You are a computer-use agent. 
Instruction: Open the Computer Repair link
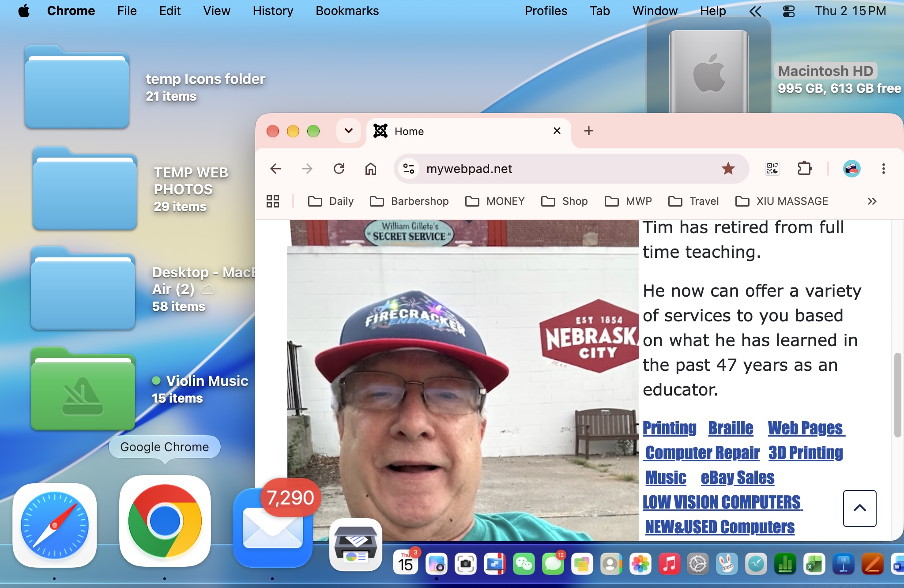click(x=701, y=453)
